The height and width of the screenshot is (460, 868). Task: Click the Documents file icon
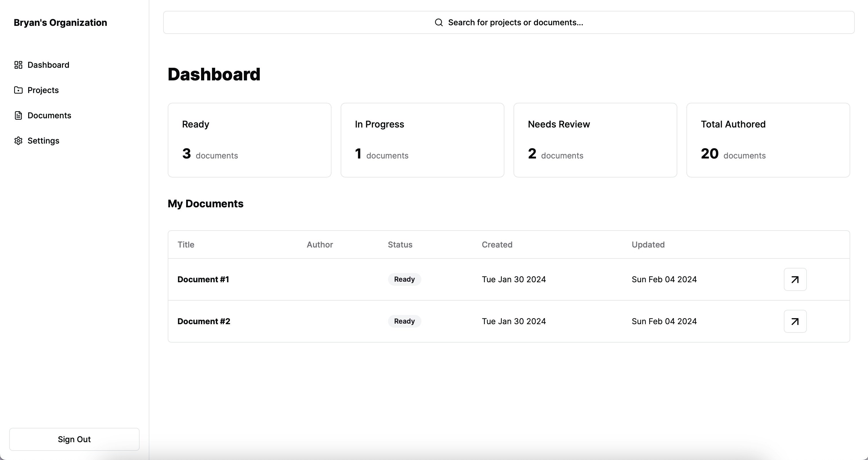(18, 115)
